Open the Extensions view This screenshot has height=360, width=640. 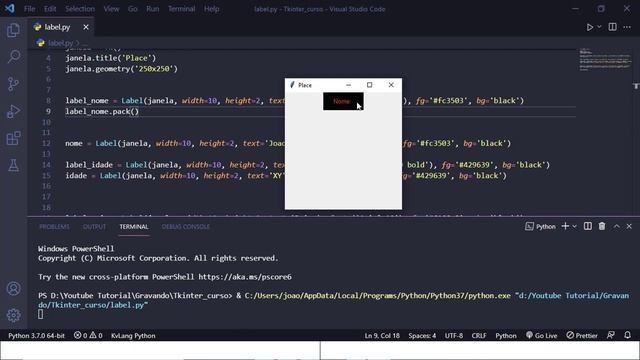point(13,138)
